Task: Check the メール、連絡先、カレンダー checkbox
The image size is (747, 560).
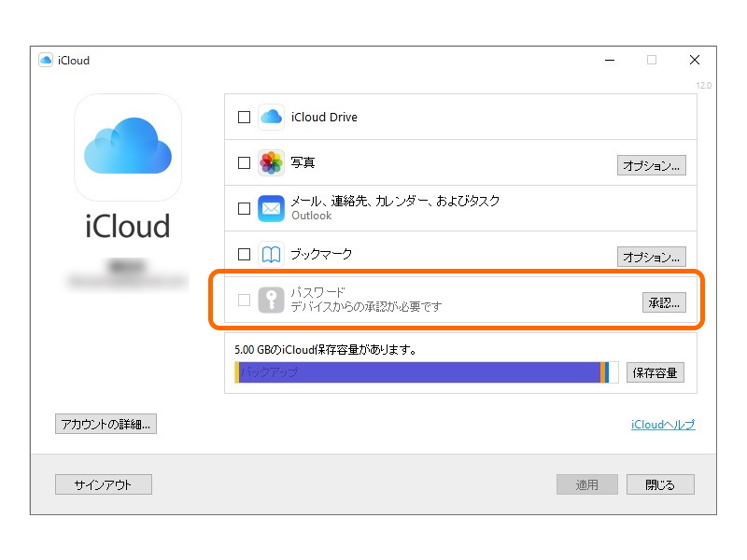Action: (x=244, y=208)
